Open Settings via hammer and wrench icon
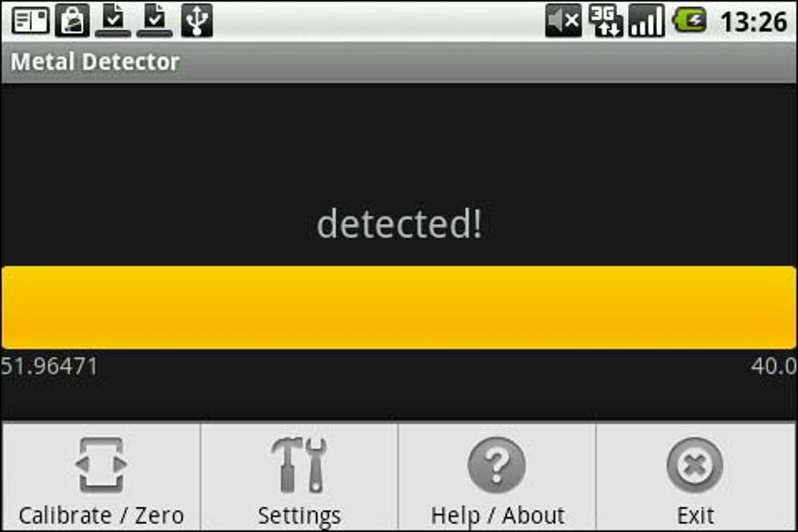The height and width of the screenshot is (532, 798). click(299, 465)
